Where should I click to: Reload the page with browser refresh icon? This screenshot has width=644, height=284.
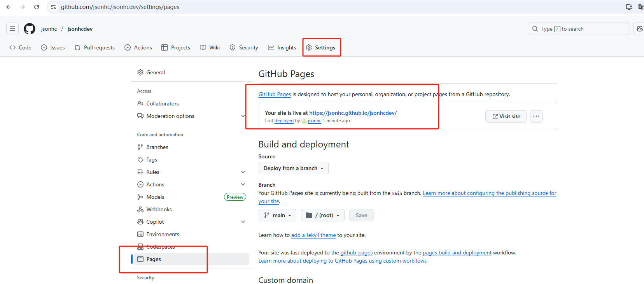37,7
